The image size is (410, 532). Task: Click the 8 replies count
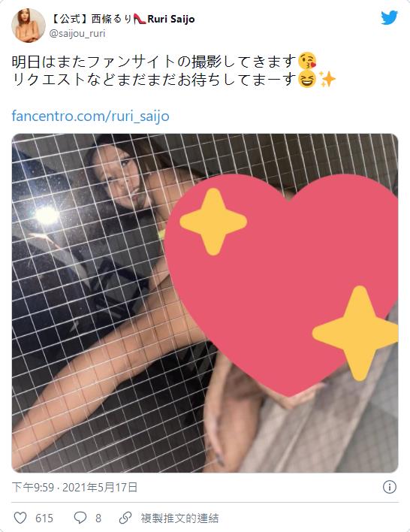(98, 518)
